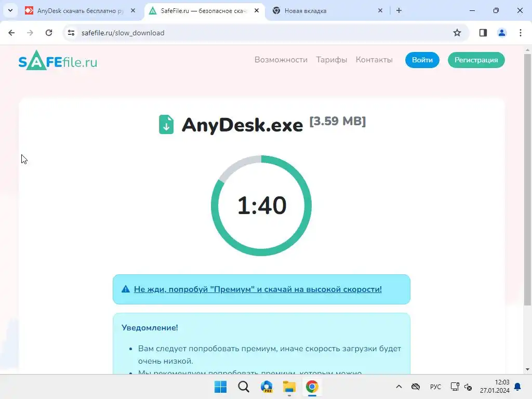Image resolution: width=532 pixels, height=399 pixels.
Task: Open network status tray icon
Action: click(455, 387)
